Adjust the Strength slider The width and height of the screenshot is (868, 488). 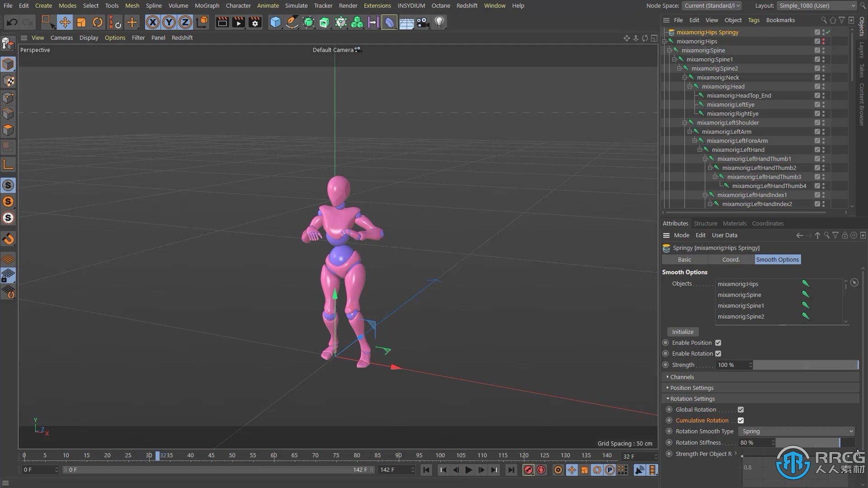coord(806,365)
